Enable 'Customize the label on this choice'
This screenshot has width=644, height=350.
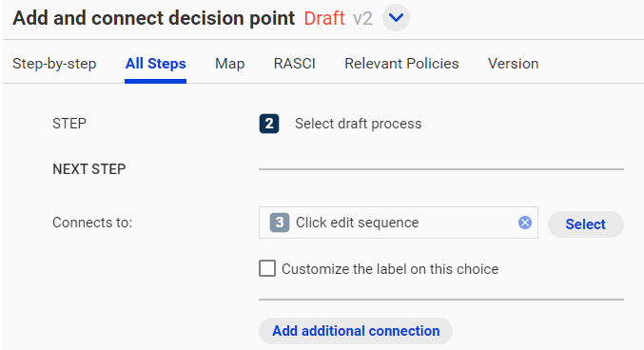click(x=267, y=268)
